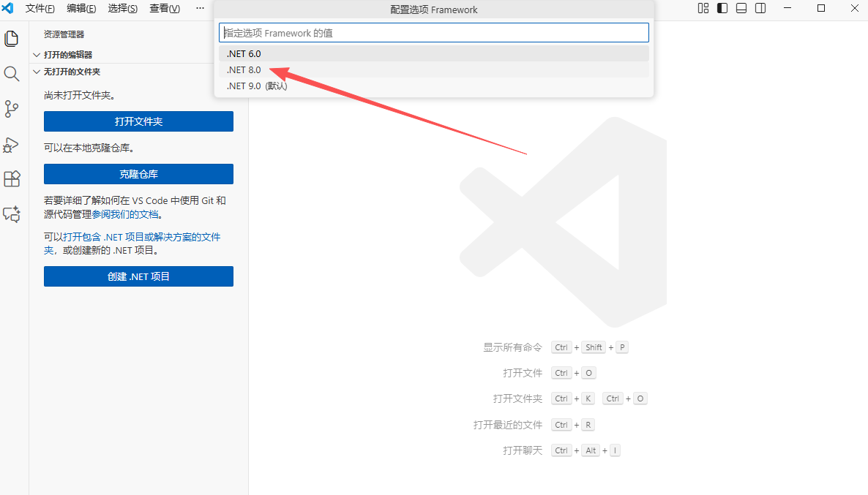Open the 文件(F) menu
Image resolution: width=868 pixels, height=495 pixels.
tap(40, 8)
